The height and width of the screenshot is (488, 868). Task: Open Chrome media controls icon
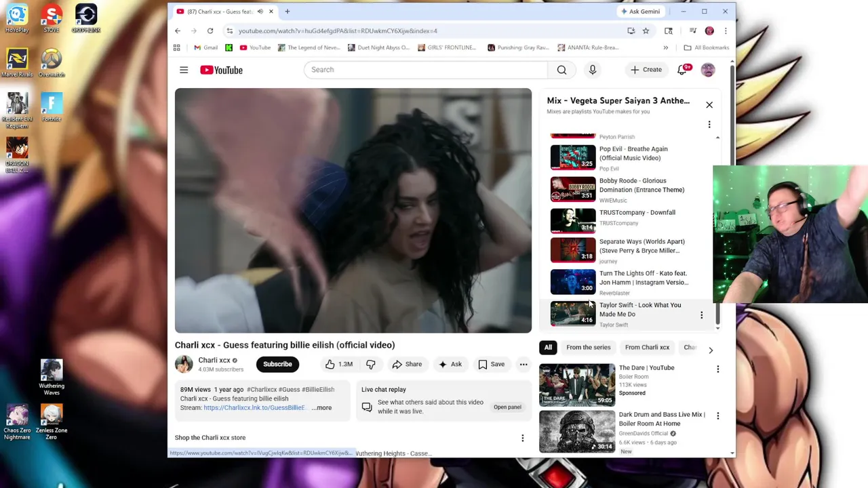(692, 30)
